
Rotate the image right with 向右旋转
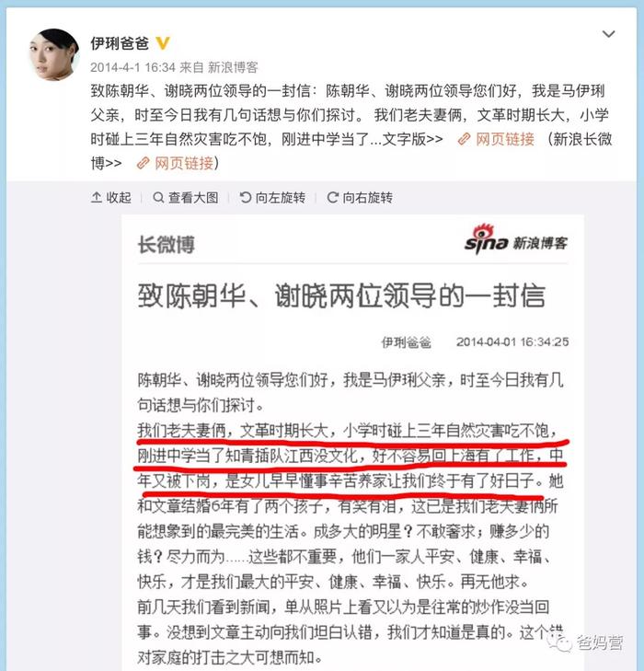pyautogui.click(x=360, y=198)
